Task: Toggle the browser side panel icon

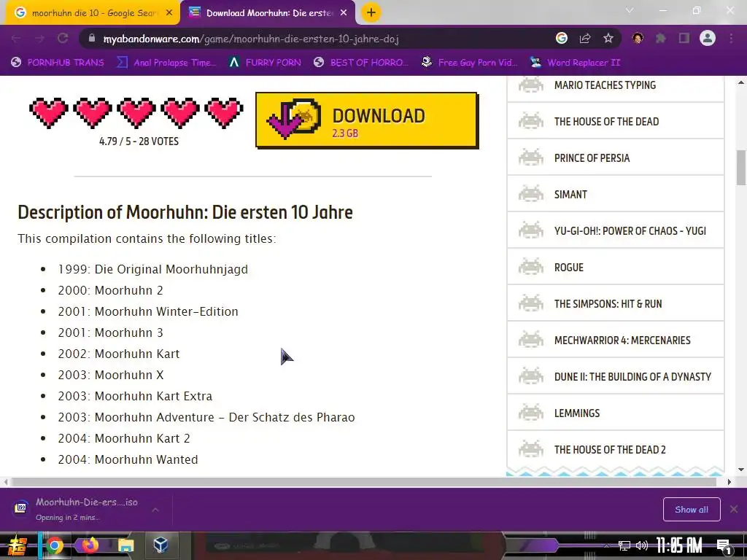Action: (x=684, y=38)
